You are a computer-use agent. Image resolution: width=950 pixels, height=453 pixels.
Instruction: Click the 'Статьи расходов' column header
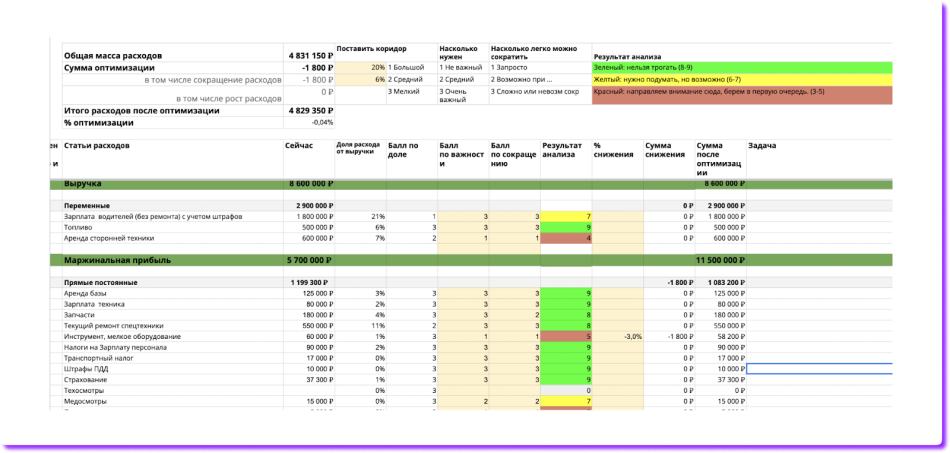[x=96, y=146]
